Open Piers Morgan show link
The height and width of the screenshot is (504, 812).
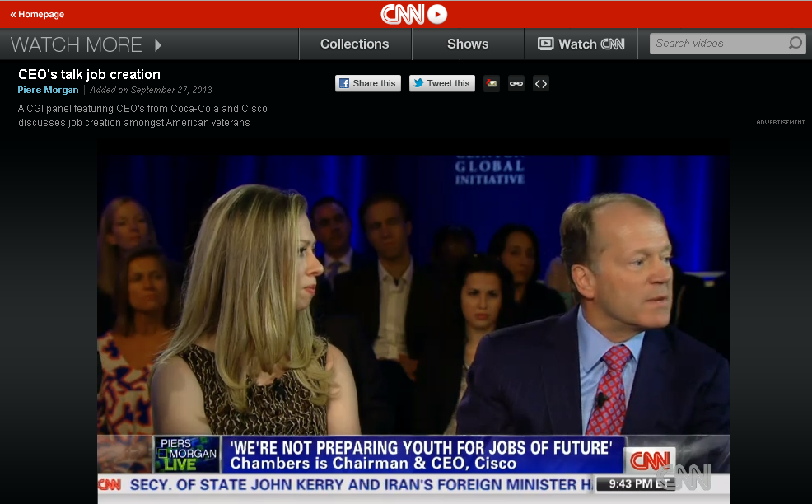(x=48, y=91)
